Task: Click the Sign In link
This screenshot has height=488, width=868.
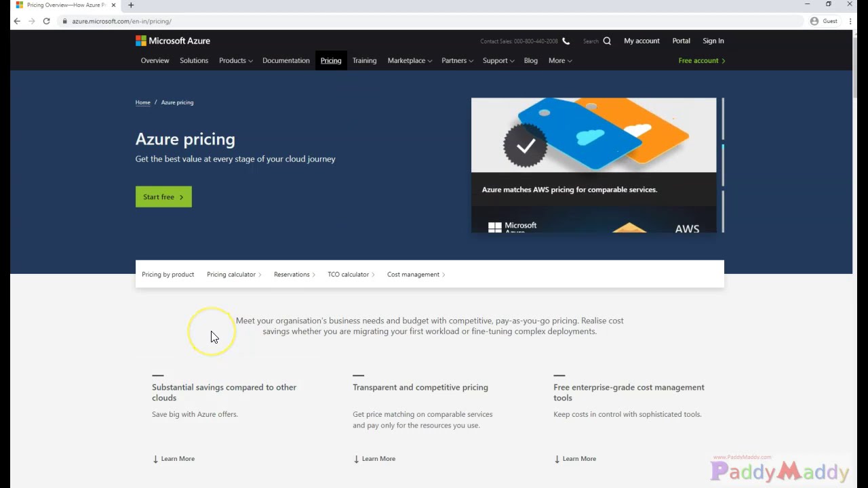Action: [713, 41]
